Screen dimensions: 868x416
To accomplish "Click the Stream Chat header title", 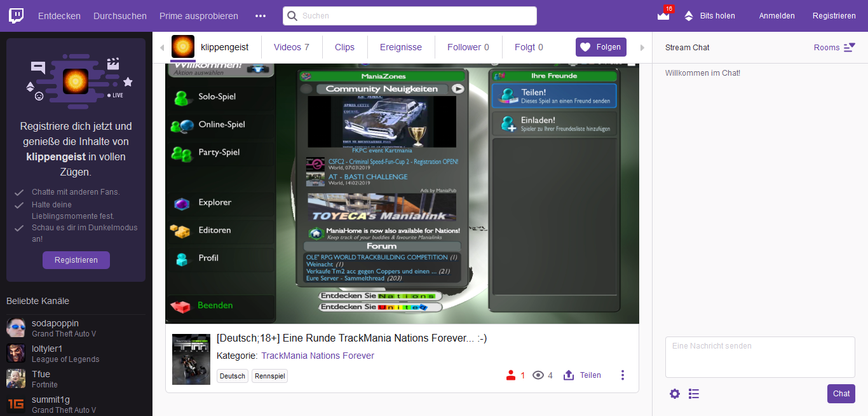I will point(688,48).
